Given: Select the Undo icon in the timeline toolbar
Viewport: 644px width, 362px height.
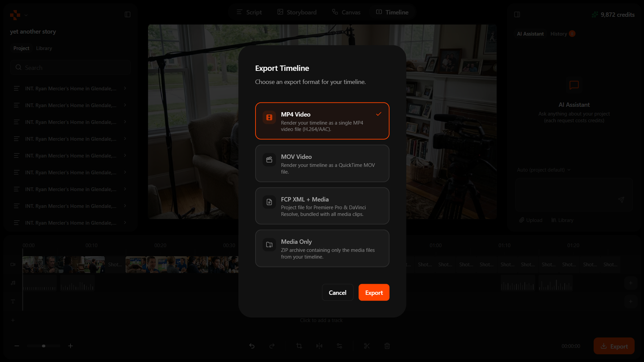Looking at the screenshot, I should click(x=252, y=346).
